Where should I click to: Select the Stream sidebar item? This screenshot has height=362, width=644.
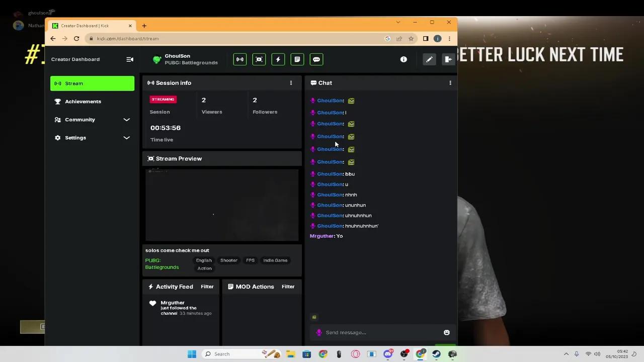point(92,83)
